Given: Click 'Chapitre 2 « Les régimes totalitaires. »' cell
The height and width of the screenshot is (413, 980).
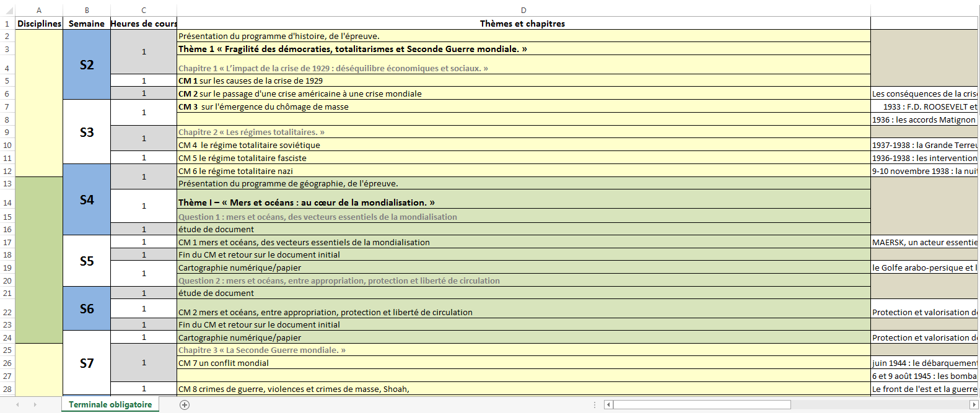Looking at the screenshot, I should click(523, 132).
